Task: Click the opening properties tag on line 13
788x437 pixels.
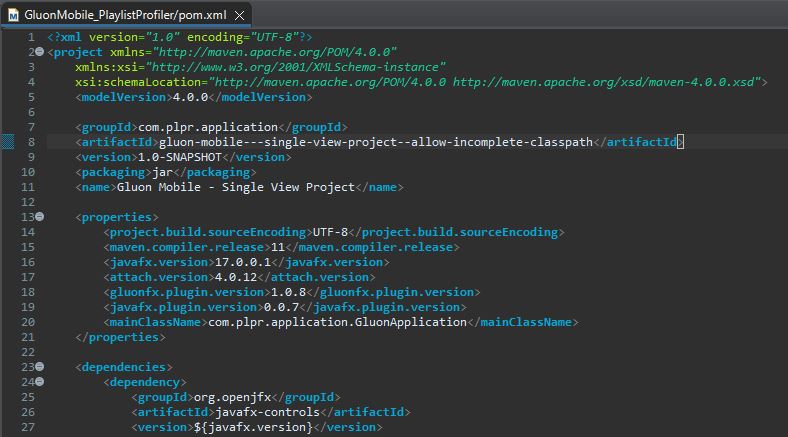Action: (117, 217)
